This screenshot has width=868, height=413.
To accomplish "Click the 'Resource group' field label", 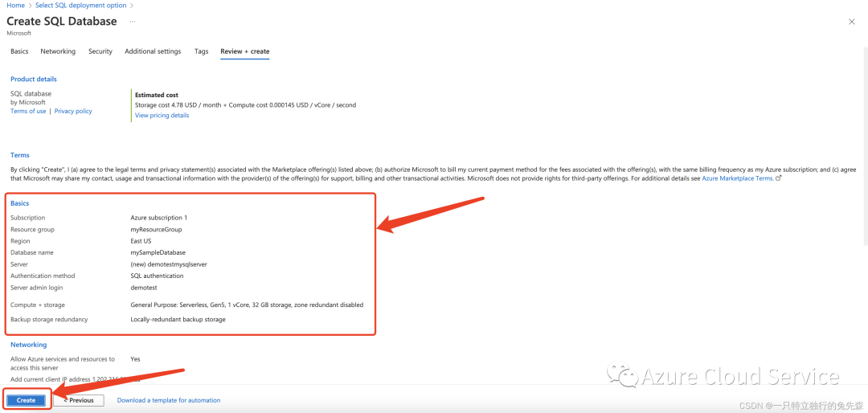I will (33, 230).
